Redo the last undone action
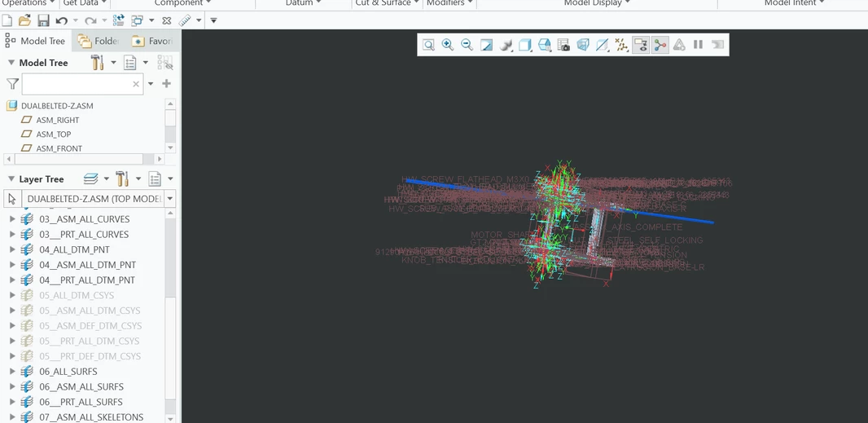The width and height of the screenshot is (868, 423). [90, 20]
